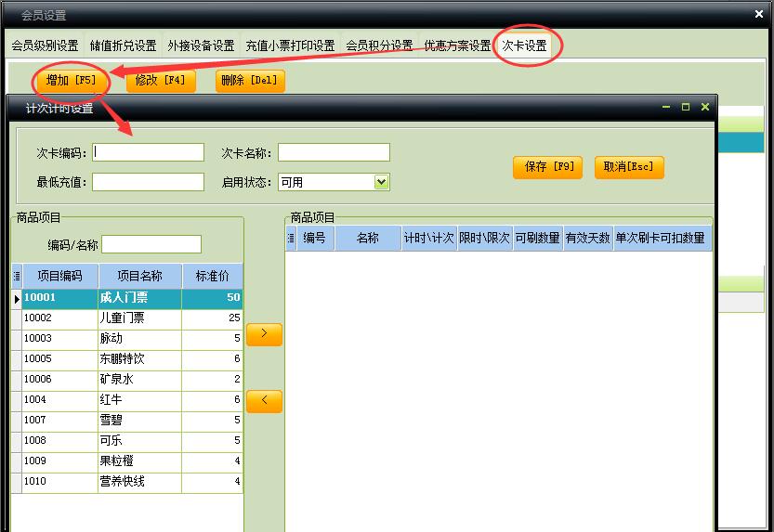Open 外接设备设置 tab
The image size is (774, 532).
(x=201, y=45)
